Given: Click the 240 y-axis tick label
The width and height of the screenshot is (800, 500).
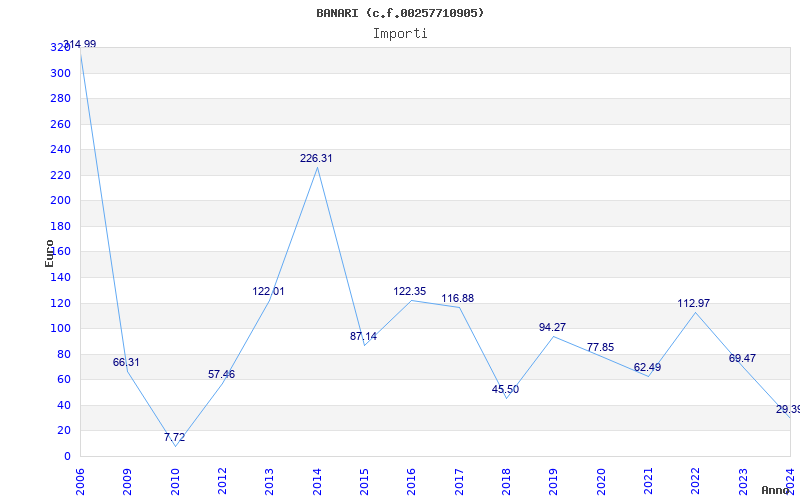Looking at the screenshot, I should (x=60, y=149).
